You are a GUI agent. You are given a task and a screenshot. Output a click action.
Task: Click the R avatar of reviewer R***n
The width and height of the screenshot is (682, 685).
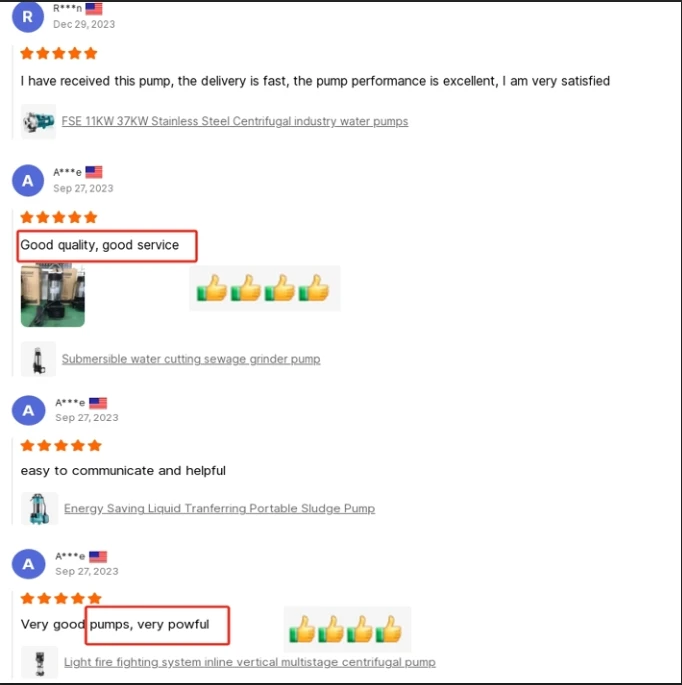point(28,17)
